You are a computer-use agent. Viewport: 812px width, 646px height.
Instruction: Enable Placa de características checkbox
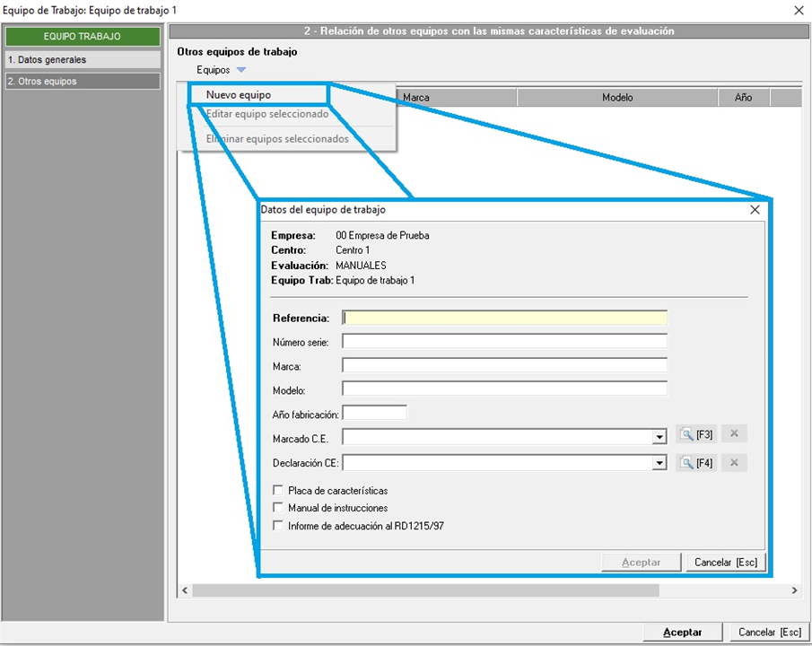[x=278, y=491]
